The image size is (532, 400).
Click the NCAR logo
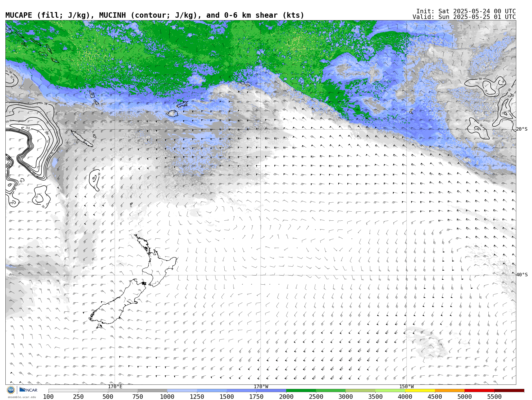tap(28, 390)
